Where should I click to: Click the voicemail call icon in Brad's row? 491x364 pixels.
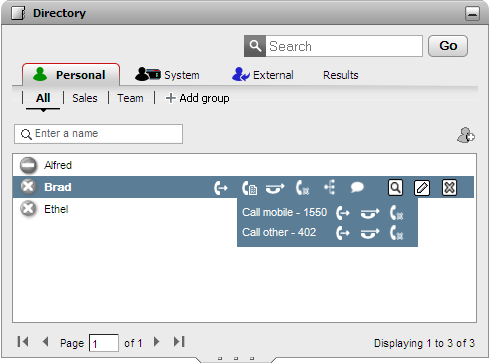[302, 188]
